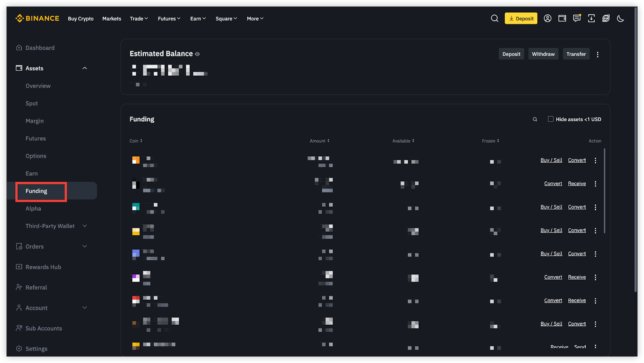644x363 pixels.
Task: Open more actions for the teal coin row
Action: [x=595, y=207]
